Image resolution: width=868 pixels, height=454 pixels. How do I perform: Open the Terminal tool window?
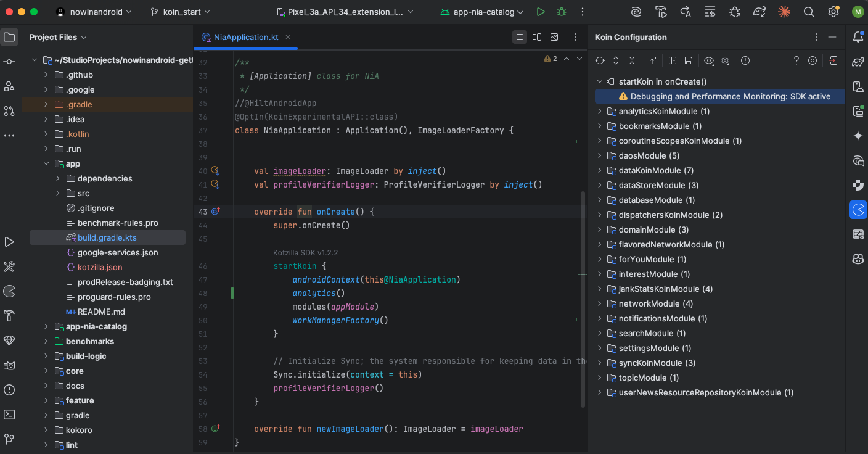point(9,415)
